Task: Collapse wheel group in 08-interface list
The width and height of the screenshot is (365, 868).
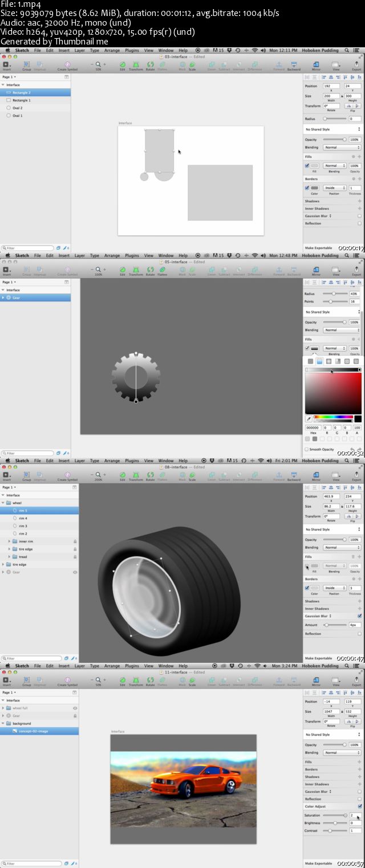Action: tap(3, 503)
